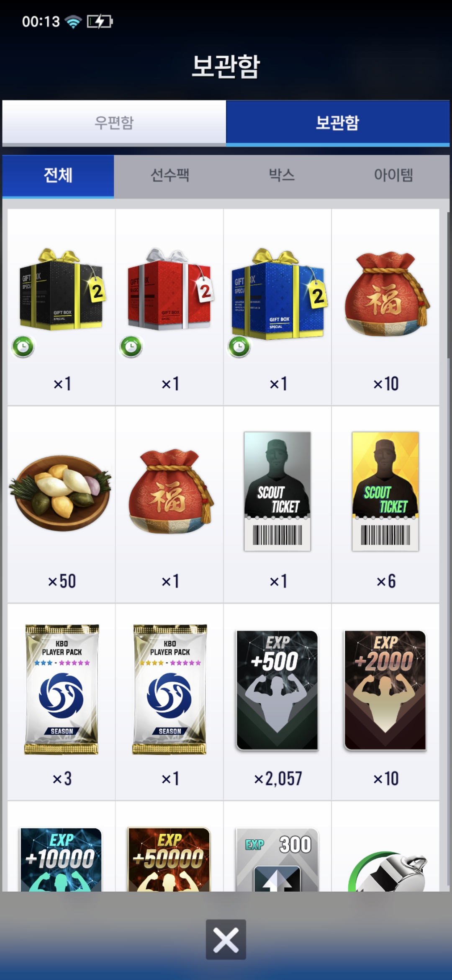Choose the gold Scout Ticket ×6
Viewport: 452px width, 980px height.
[385, 505]
